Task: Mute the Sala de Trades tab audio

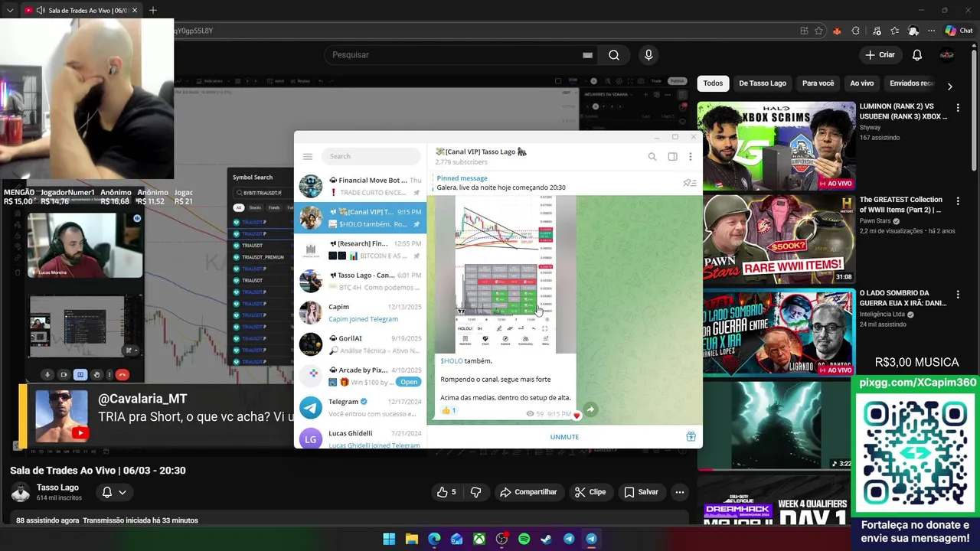Action: 41,11
